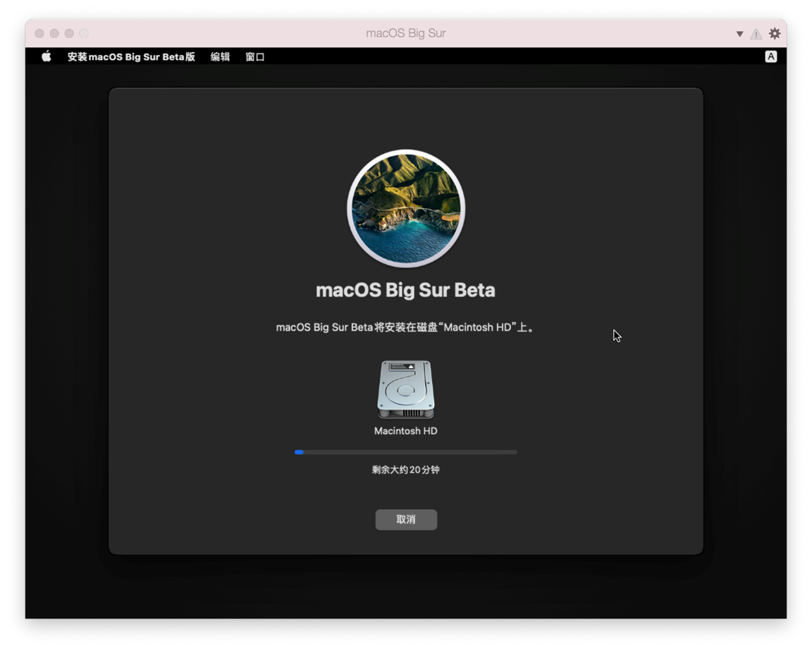Open the VM settings gear icon
This screenshot has width=812, height=650.
click(x=775, y=33)
